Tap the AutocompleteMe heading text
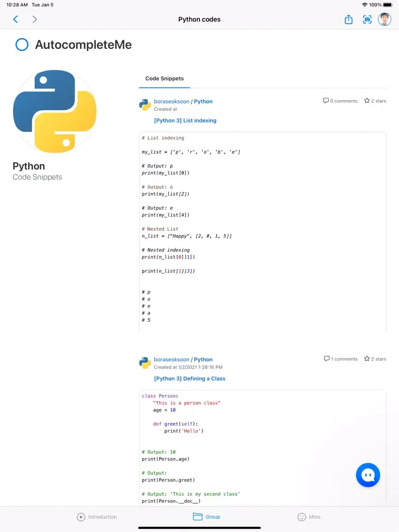 tap(84, 45)
